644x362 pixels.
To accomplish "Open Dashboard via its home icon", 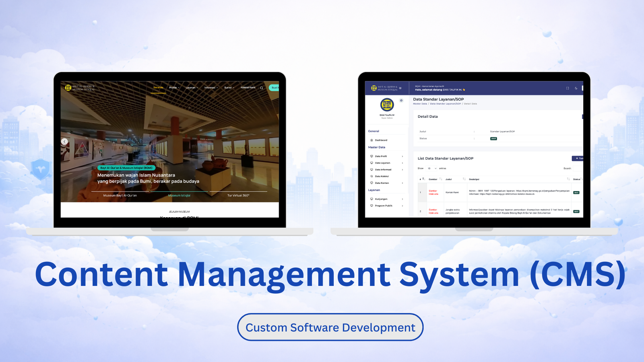I will [x=372, y=140].
